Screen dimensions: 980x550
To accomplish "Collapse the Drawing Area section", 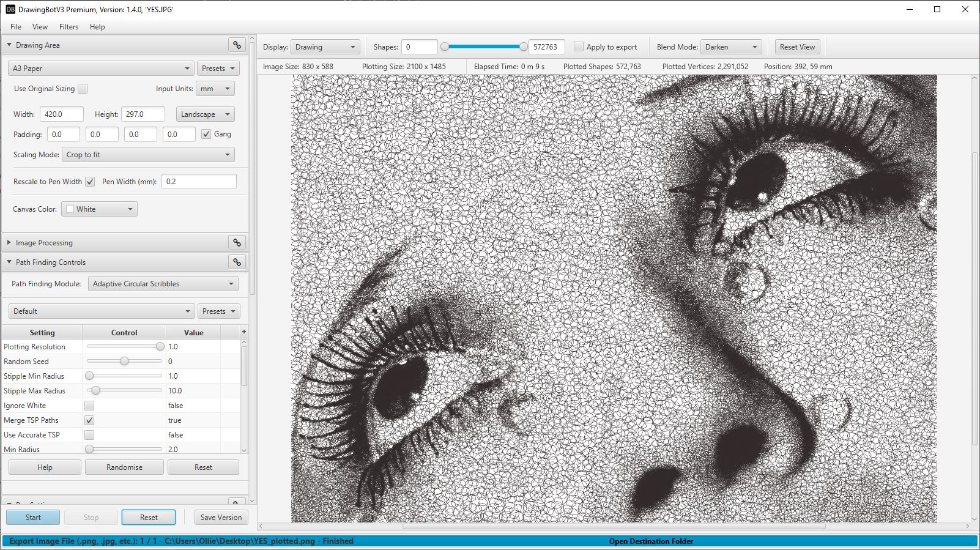I will (9, 45).
